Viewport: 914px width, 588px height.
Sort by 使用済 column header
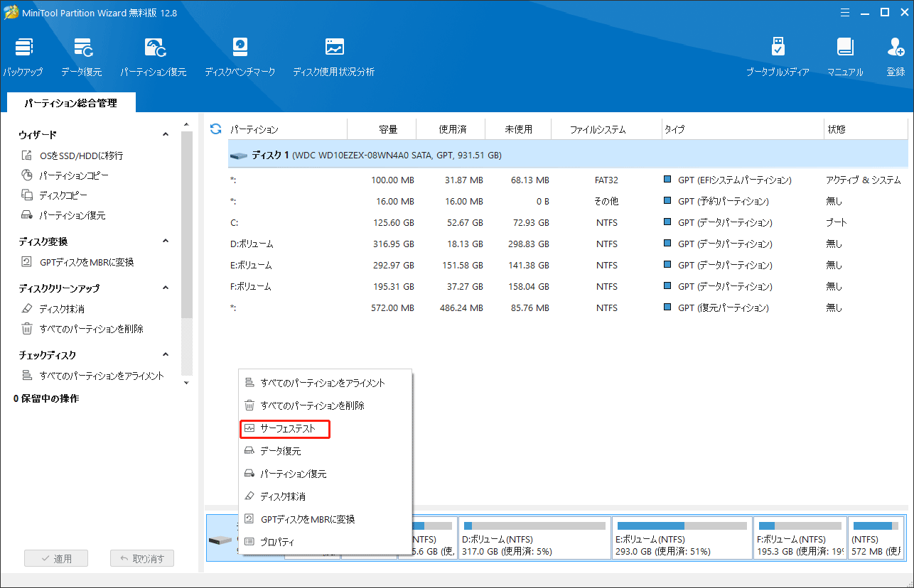[451, 129]
